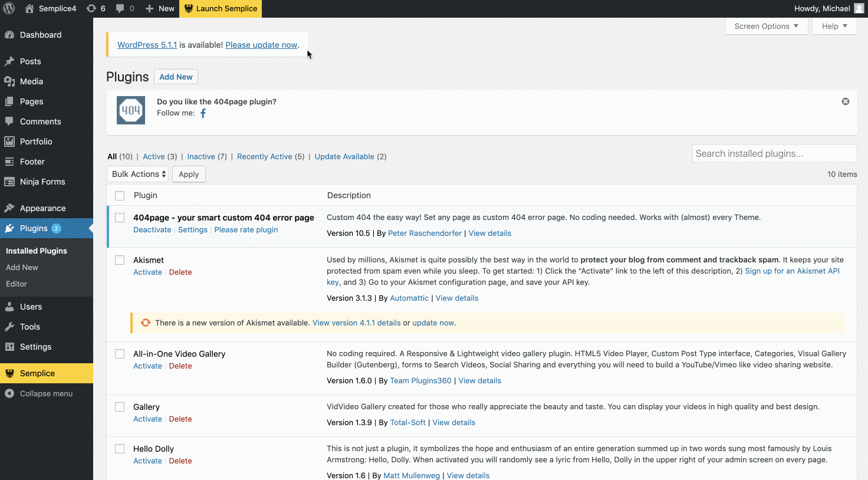Filter plugins by Update Available
Image resolution: width=868 pixels, height=480 pixels.
coord(344,156)
